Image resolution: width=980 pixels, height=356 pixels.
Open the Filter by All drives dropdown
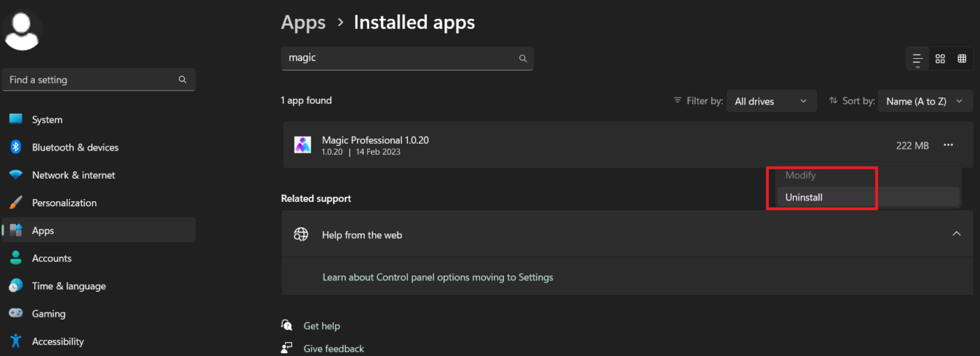[771, 101]
